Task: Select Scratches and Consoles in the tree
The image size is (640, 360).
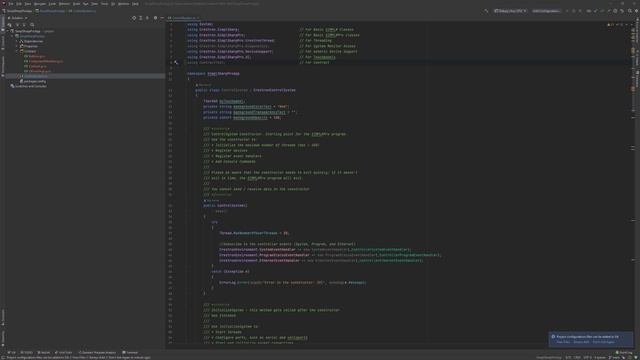Action: (x=28, y=86)
